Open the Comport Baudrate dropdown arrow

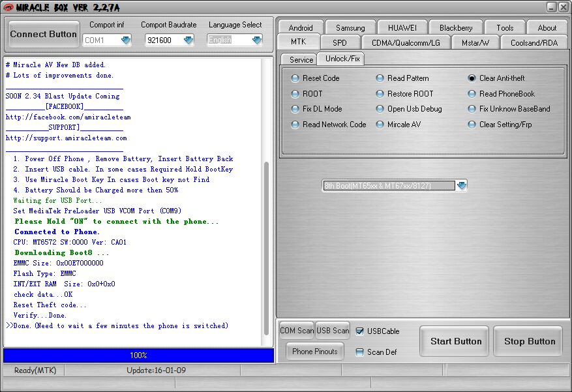[x=188, y=40]
